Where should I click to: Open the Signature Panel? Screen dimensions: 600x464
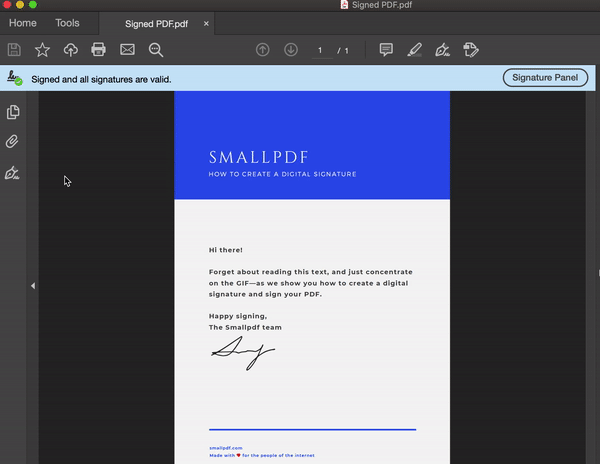click(x=545, y=78)
